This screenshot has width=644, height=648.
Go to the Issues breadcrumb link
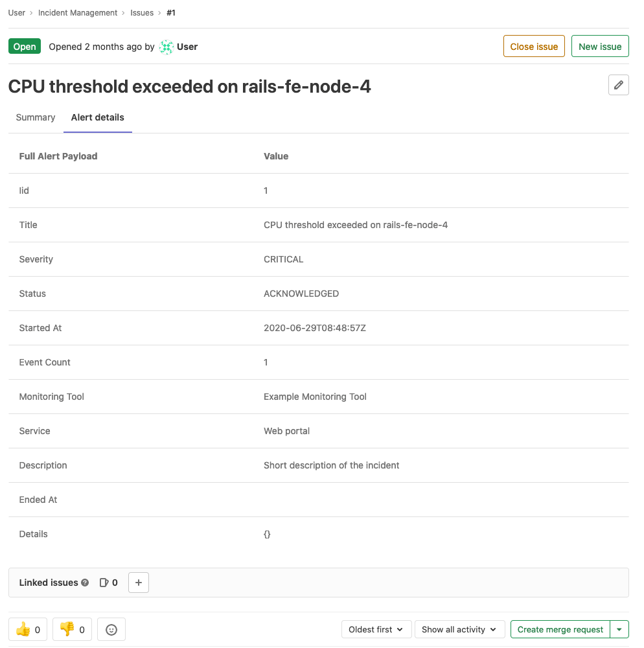tap(142, 13)
